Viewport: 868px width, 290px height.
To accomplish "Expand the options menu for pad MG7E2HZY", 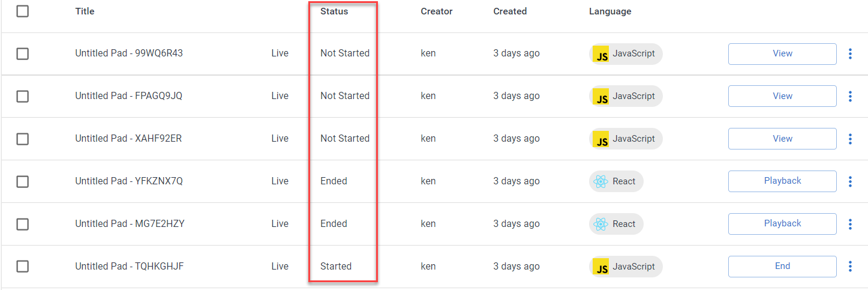I will click(x=850, y=224).
